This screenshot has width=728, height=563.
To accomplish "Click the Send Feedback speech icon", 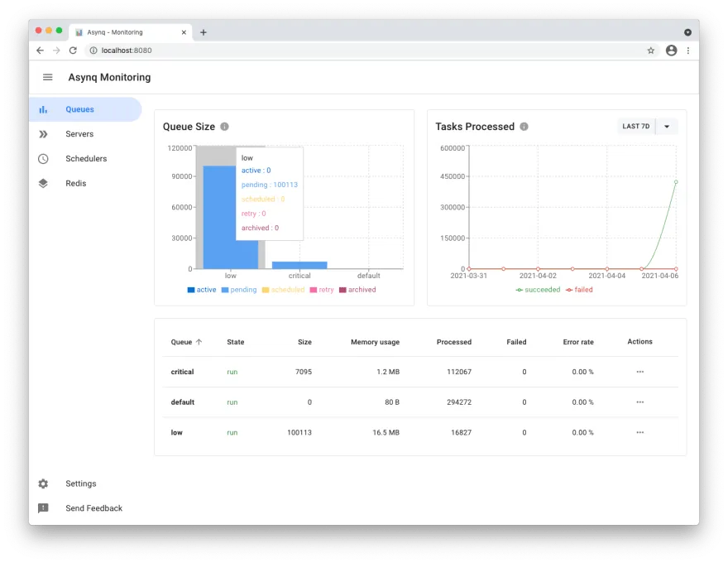I will (44, 508).
